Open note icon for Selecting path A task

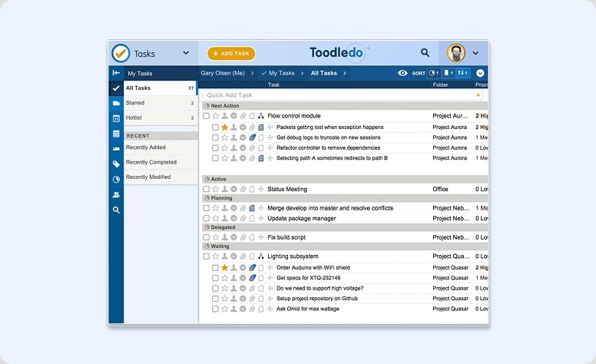[x=261, y=158]
